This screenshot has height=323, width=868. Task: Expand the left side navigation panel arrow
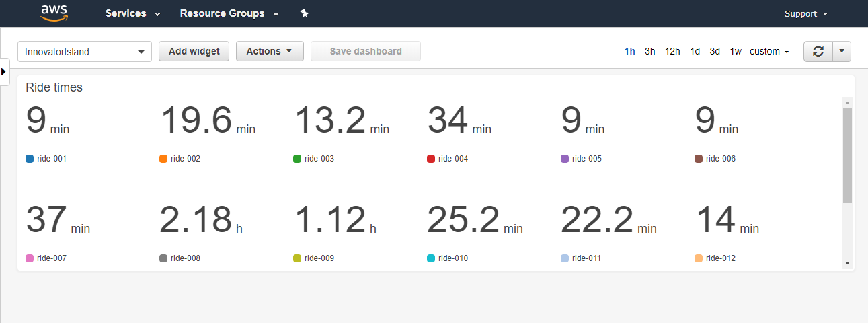click(x=4, y=71)
